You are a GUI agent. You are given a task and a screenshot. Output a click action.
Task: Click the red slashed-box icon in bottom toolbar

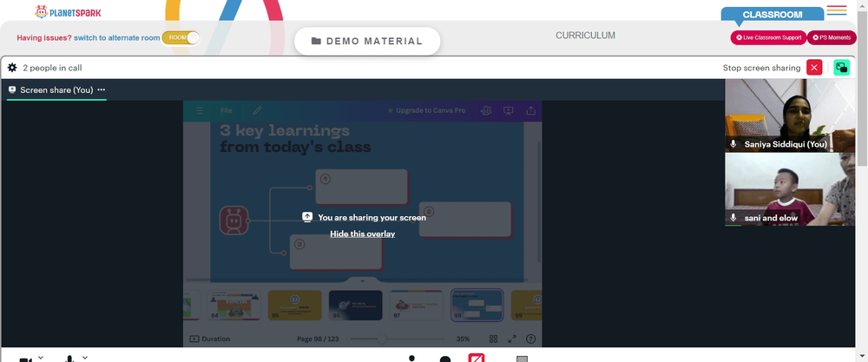point(476,358)
